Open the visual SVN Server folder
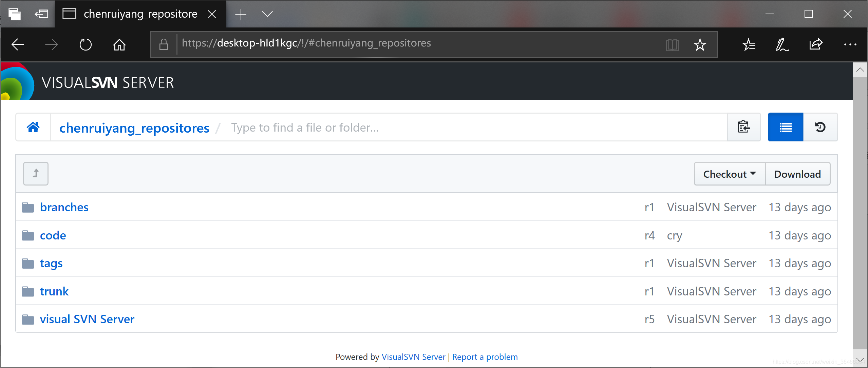 87,319
